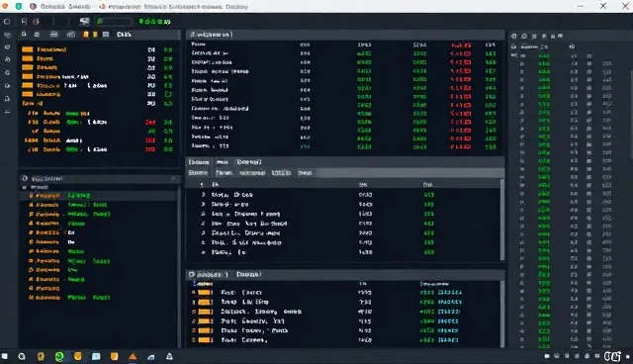Click the blue-grey grid icon in the left panel toolbar
The width and height of the screenshot is (633, 364).
pyautogui.click(x=106, y=35)
